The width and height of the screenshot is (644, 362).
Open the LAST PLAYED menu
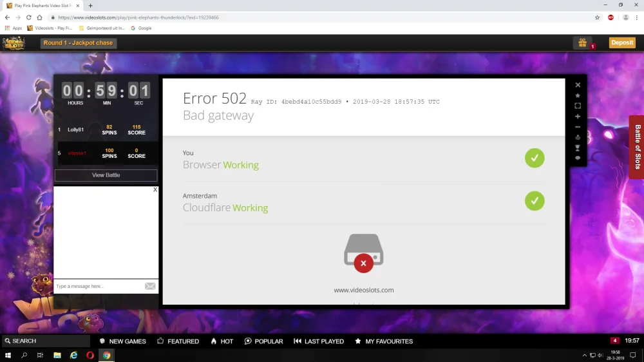tap(319, 341)
